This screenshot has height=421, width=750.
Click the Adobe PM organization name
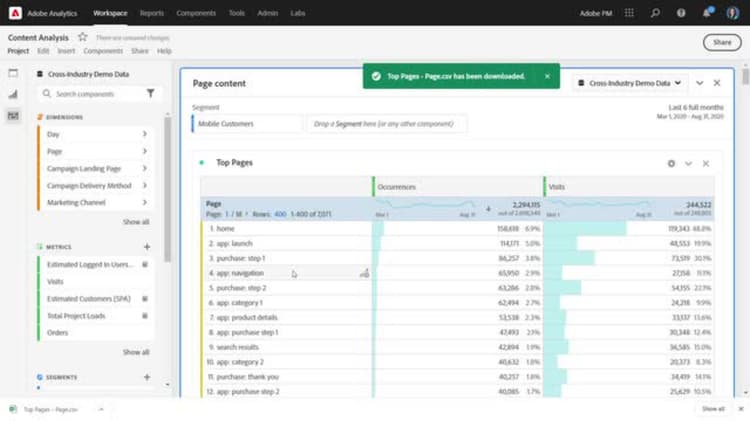click(x=596, y=13)
